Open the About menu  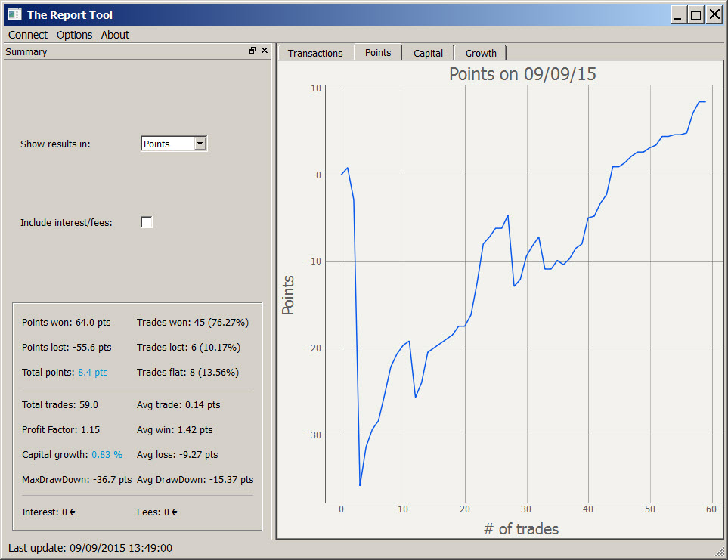115,35
